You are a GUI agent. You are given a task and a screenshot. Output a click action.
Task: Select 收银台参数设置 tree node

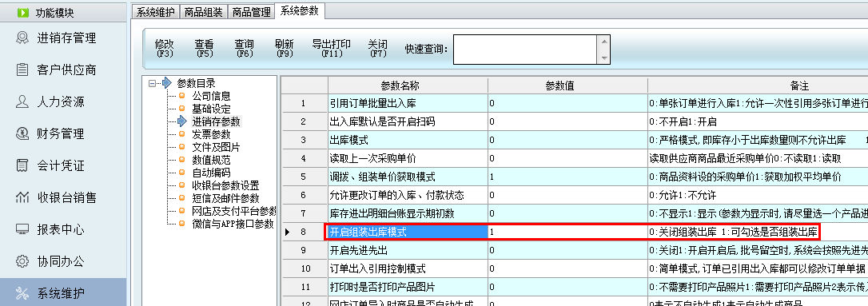pos(225,185)
